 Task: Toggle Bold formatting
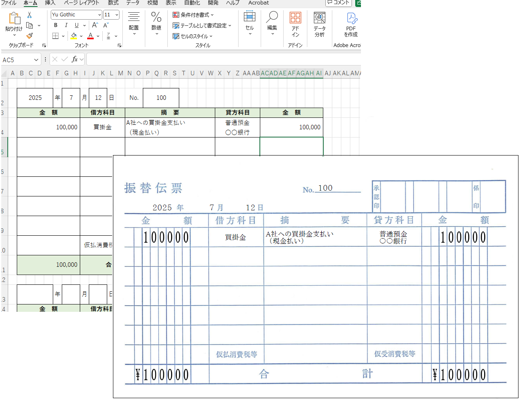pos(56,25)
